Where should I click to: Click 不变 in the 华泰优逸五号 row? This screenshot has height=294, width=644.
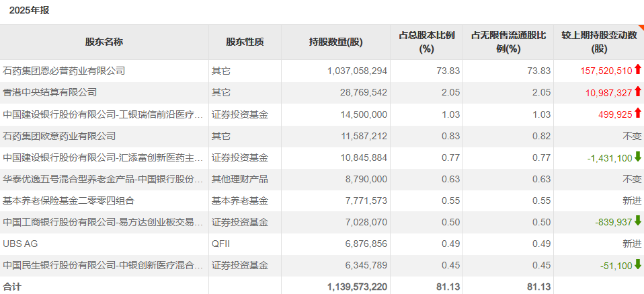coord(632,179)
